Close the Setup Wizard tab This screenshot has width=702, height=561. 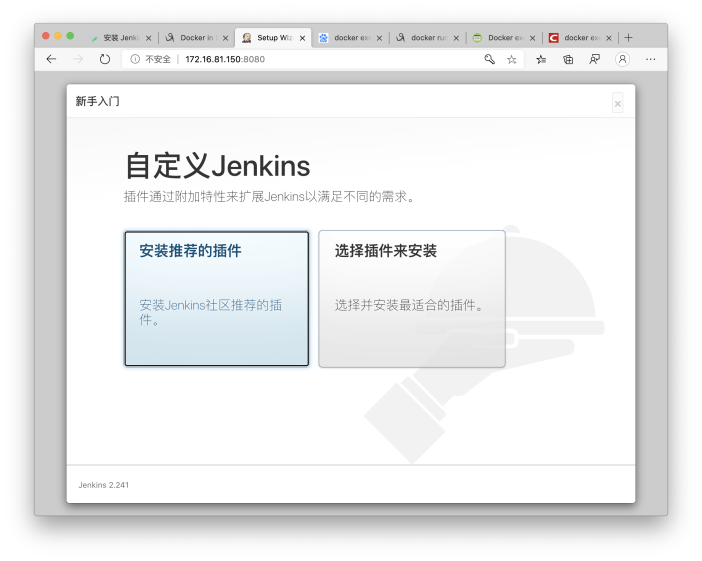pyautogui.click(x=302, y=38)
